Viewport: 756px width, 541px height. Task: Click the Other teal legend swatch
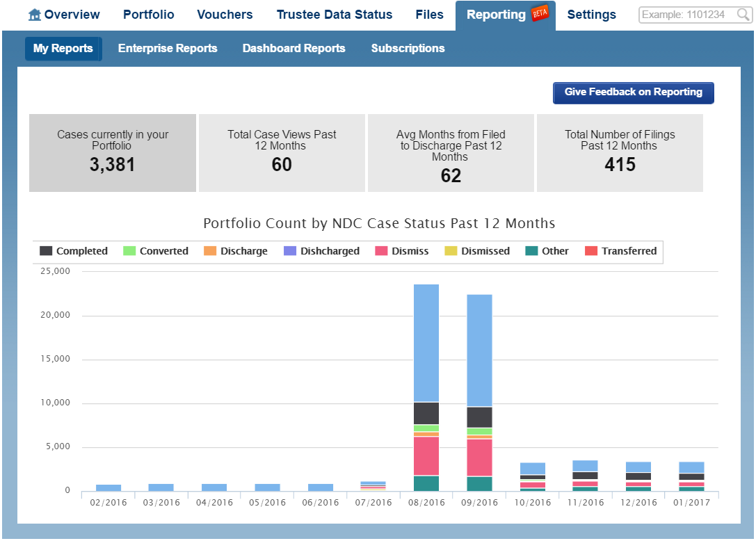531,251
